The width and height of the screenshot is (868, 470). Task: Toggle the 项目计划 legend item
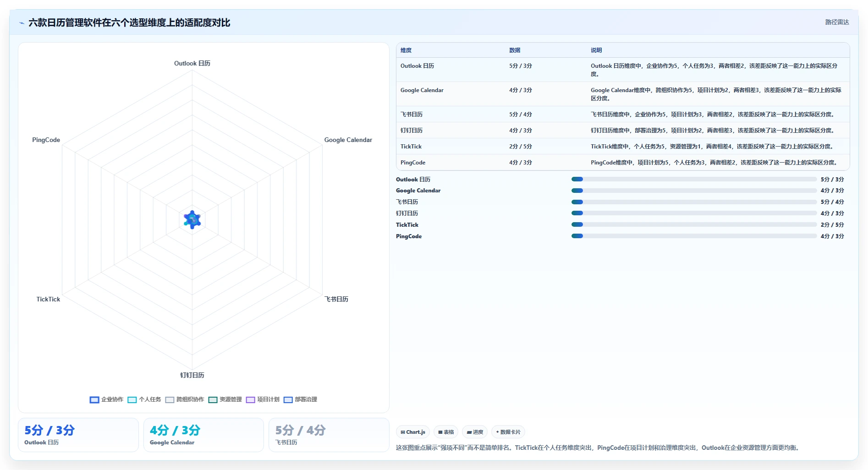[263, 399]
